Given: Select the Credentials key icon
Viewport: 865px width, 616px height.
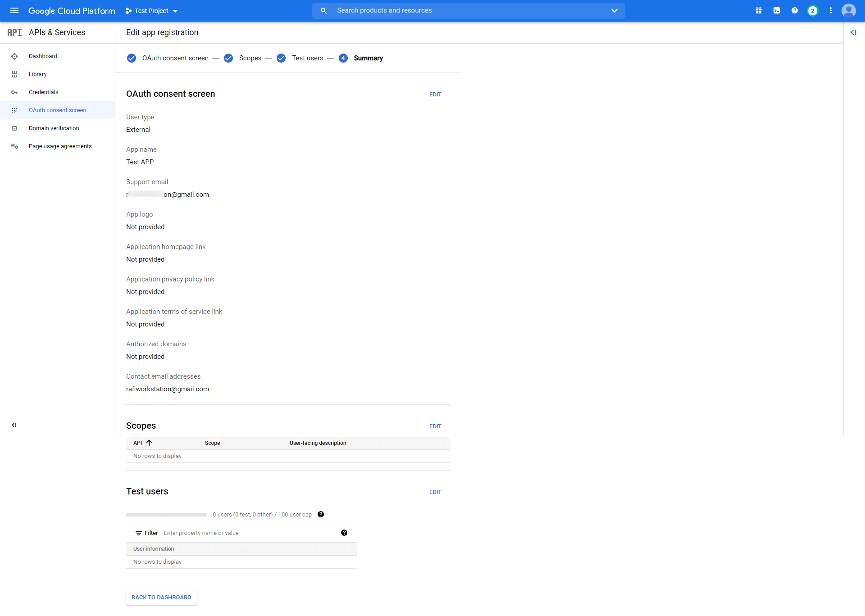Looking at the screenshot, I should click(x=15, y=92).
